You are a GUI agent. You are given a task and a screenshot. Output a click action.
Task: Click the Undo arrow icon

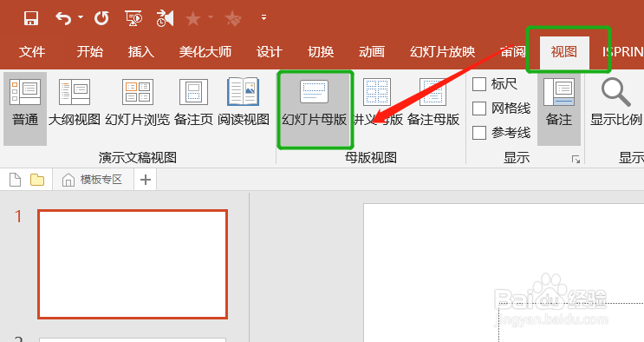tap(63, 18)
